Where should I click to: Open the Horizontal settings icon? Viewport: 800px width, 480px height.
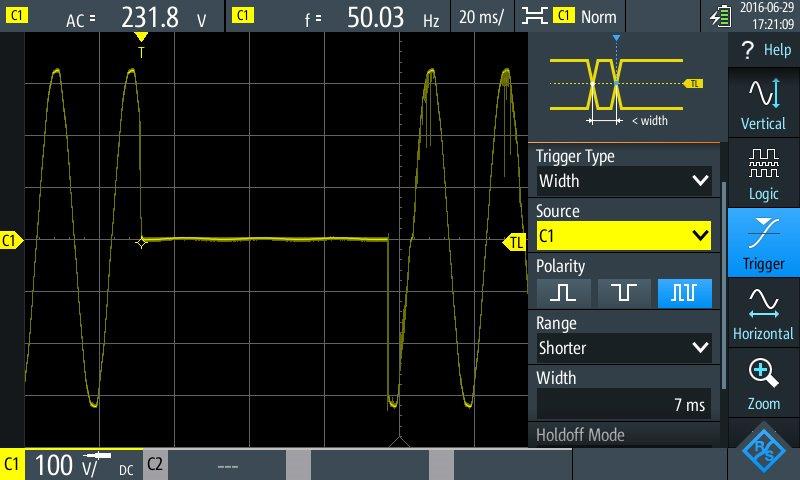[x=763, y=313]
